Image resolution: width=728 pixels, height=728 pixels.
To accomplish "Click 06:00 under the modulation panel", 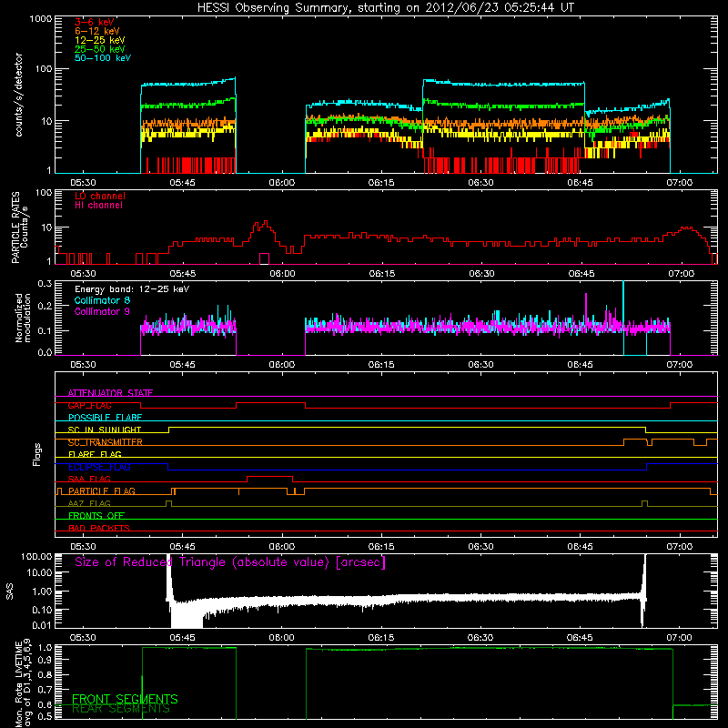I will point(282,365).
